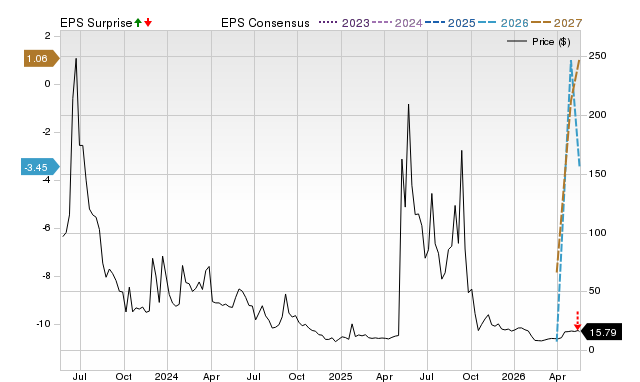
Task: Click the EPS Consensus legend label
Action: tap(265, 23)
